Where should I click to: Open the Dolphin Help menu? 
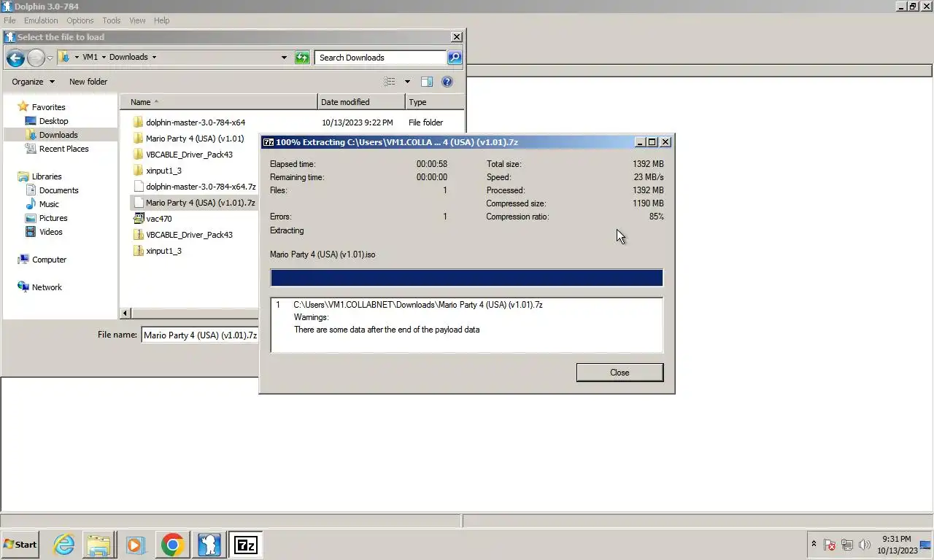click(x=161, y=20)
